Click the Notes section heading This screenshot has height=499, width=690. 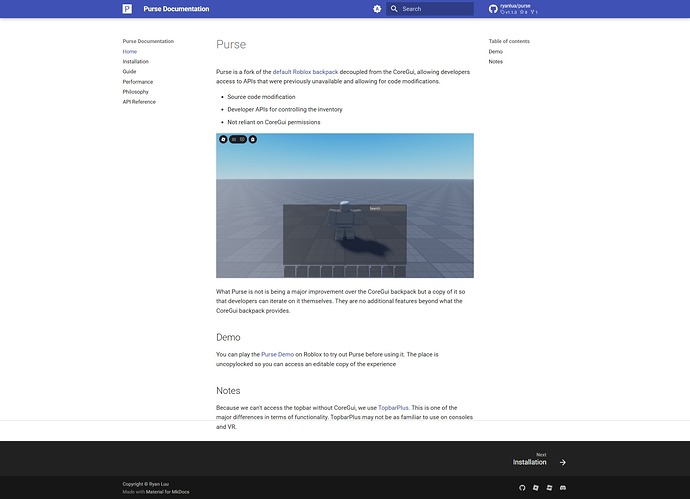[228, 391]
